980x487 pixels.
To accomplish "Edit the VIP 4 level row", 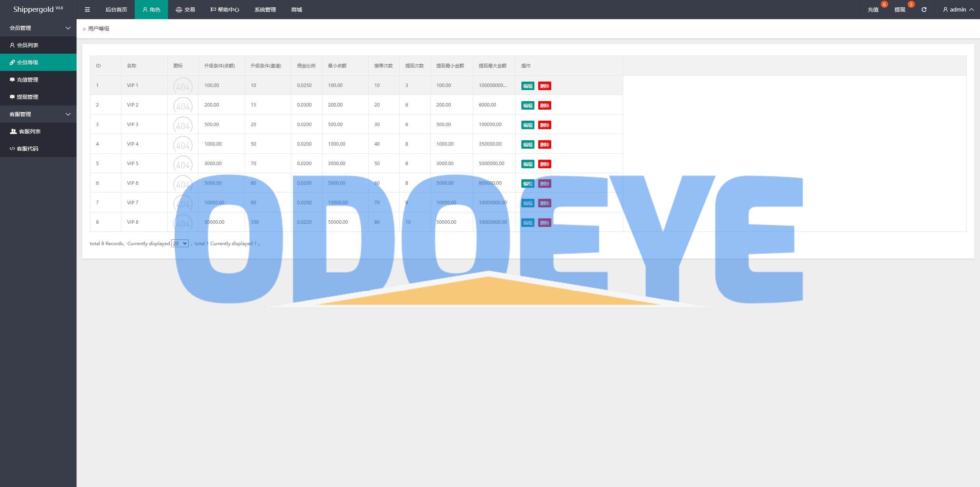I will click(528, 144).
